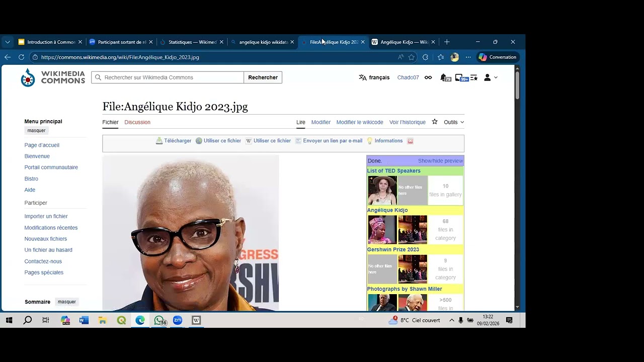The width and height of the screenshot is (644, 362).
Task: Change language from français
Action: click(x=374, y=77)
